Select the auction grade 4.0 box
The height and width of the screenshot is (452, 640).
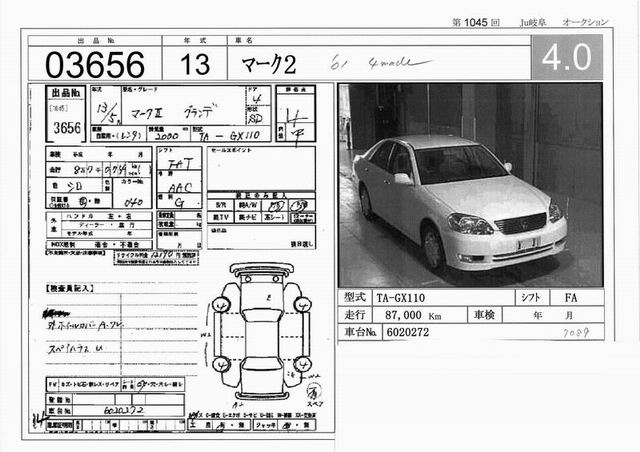pos(567,57)
